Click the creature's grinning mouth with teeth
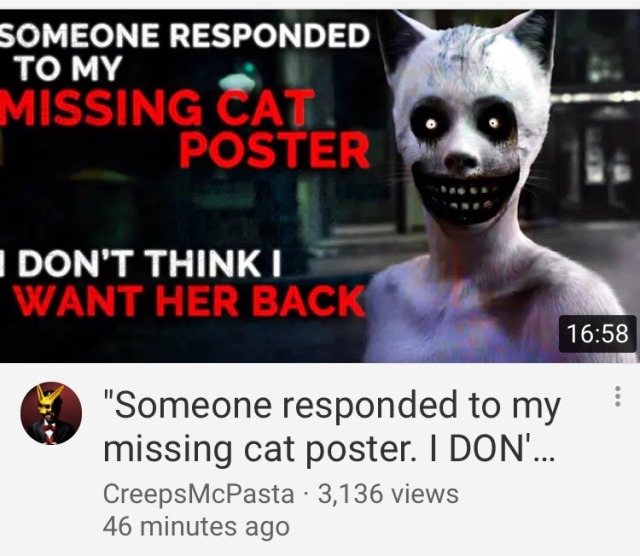Viewport: 640px width, 556px height. click(x=464, y=196)
